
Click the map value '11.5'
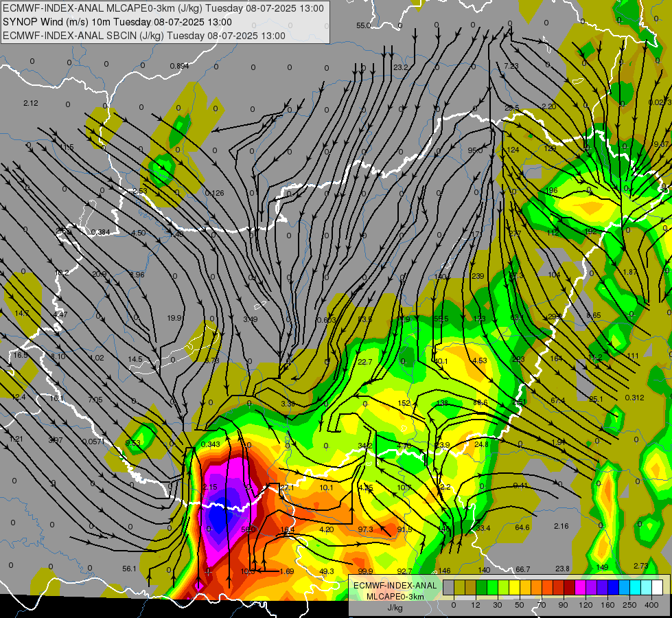click(x=67, y=147)
